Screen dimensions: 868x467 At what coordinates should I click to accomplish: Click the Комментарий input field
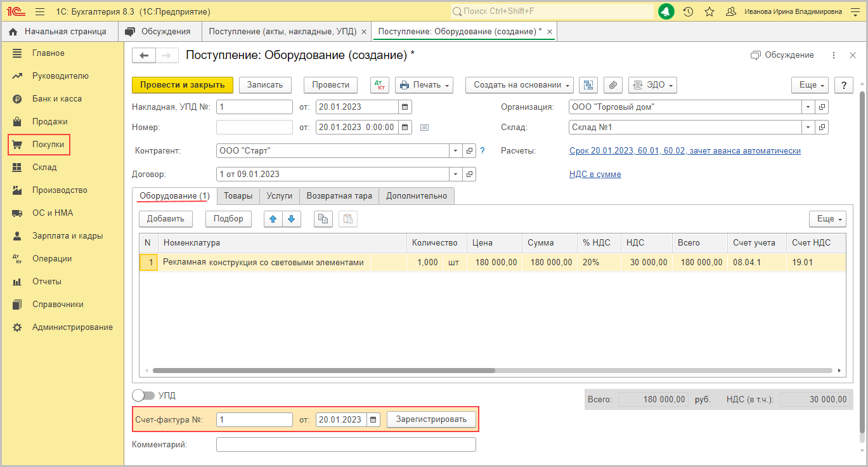[x=346, y=445]
